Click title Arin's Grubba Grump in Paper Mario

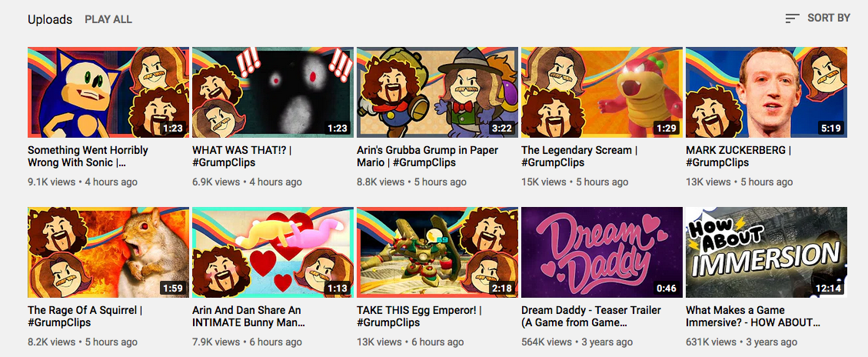pyautogui.click(x=427, y=156)
